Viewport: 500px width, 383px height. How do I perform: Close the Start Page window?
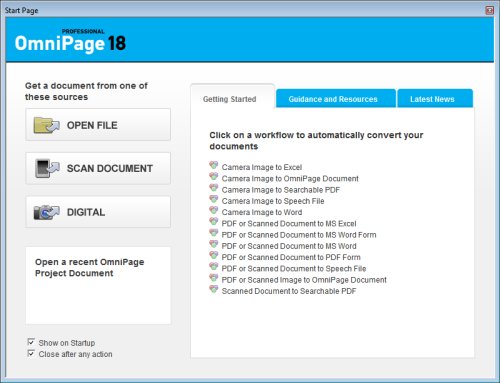(489, 10)
